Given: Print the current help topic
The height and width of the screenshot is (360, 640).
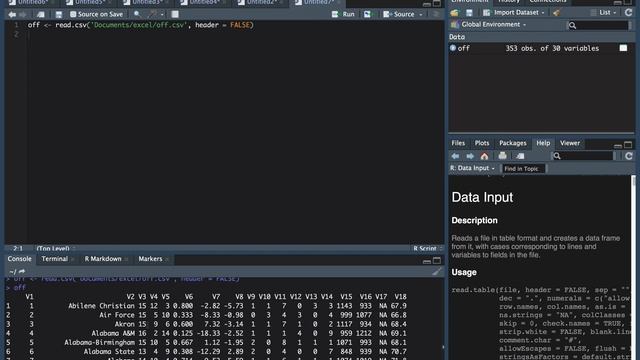Looking at the screenshot, I should pyautogui.click(x=502, y=156).
